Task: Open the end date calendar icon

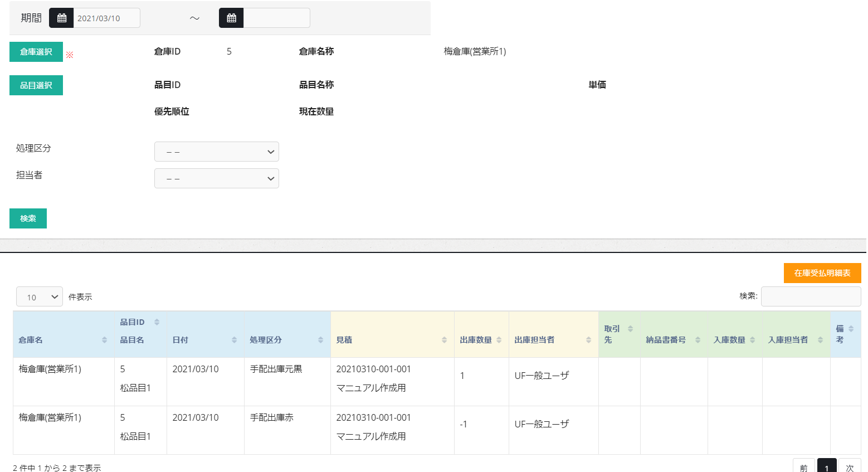Action: coord(231,18)
